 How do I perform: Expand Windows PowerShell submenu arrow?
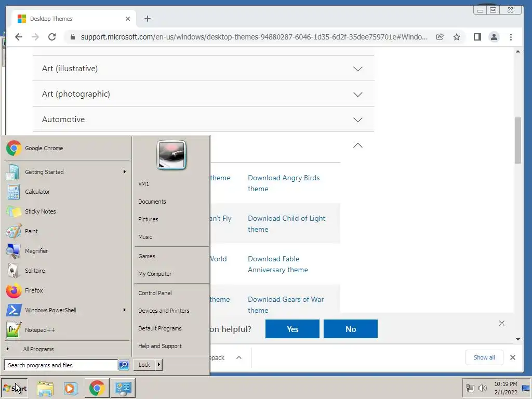125,310
